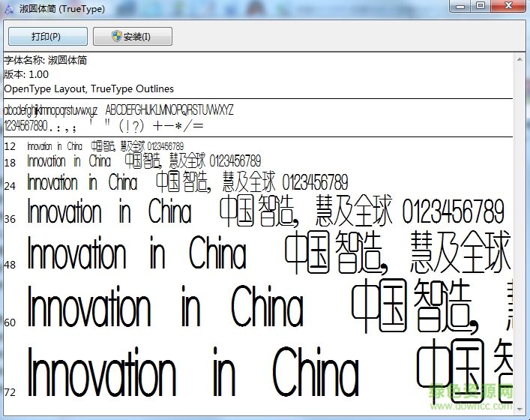Click the font name line 字体名称: 淑圆体简
Screen dimensions: 530x420
(46, 60)
